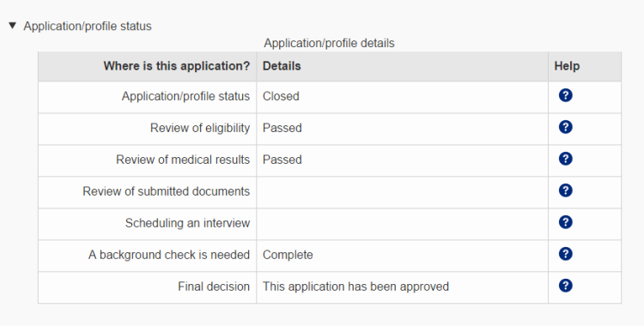Click the 'This application has been approved' text
The width and height of the screenshot is (644, 326).
point(355,287)
